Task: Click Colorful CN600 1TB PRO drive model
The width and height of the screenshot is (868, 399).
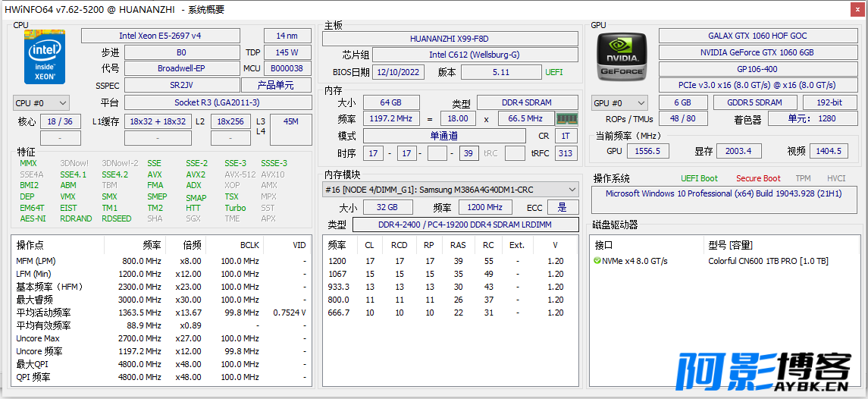Action: coord(769,261)
